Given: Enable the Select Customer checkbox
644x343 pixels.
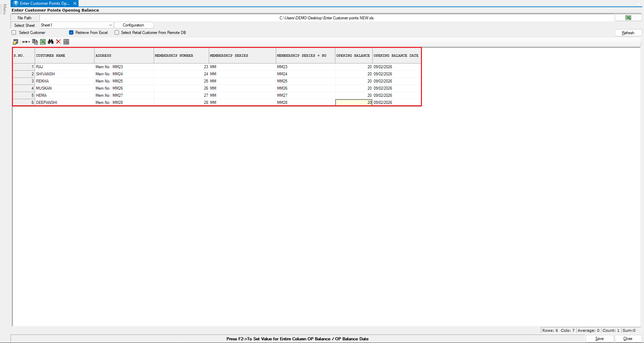Looking at the screenshot, I should pos(14,33).
